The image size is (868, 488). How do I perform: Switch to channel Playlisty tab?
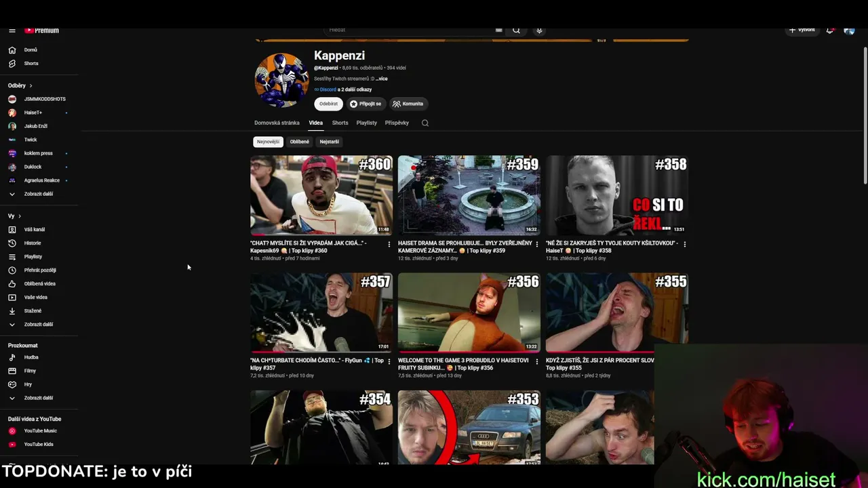367,123
